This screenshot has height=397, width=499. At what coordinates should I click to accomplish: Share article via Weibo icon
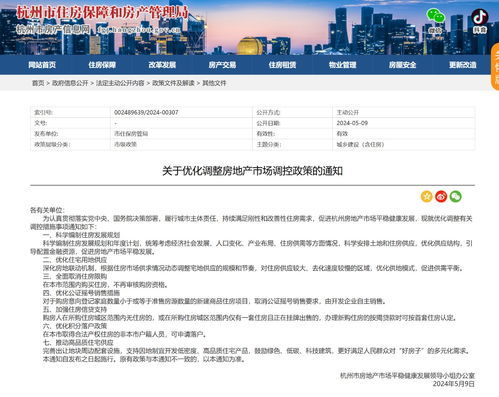pyautogui.click(x=441, y=196)
